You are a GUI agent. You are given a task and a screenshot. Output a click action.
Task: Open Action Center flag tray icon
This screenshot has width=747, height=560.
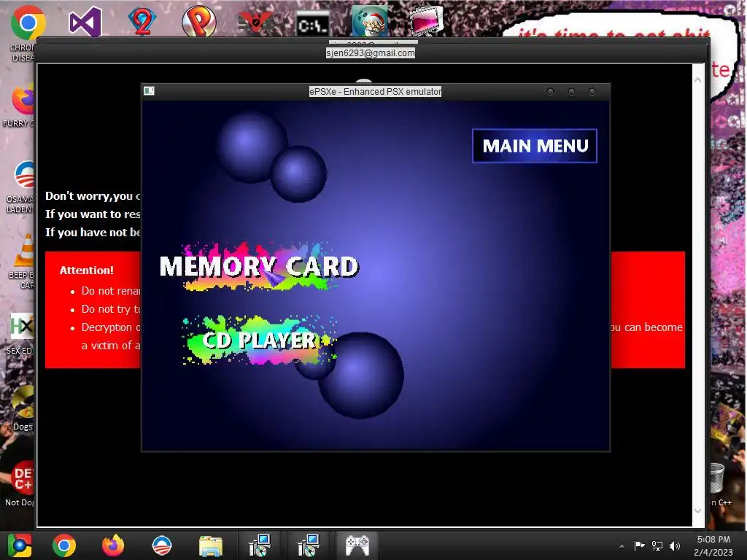pos(639,545)
